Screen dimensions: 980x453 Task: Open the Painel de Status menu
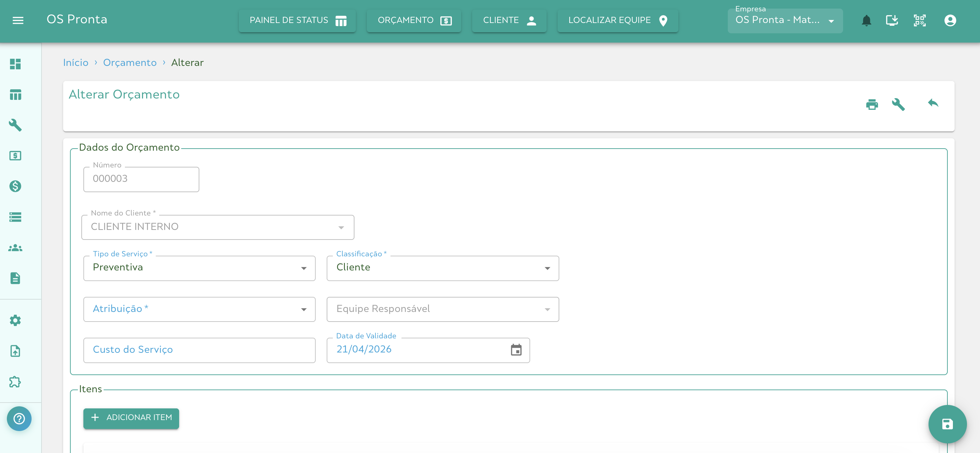point(297,21)
